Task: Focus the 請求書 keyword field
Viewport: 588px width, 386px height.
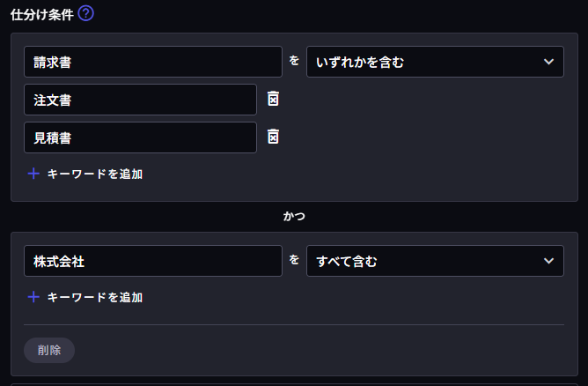Action: [153, 62]
